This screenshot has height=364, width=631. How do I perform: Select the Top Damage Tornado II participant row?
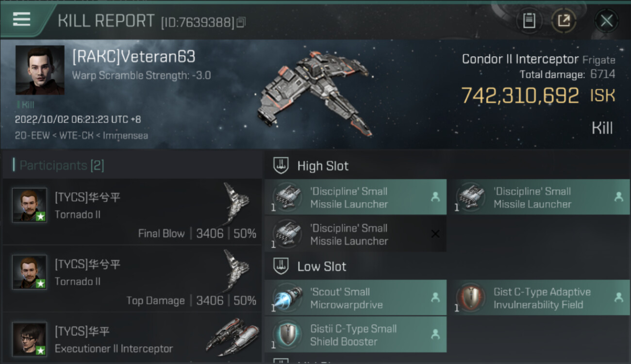pos(132,279)
